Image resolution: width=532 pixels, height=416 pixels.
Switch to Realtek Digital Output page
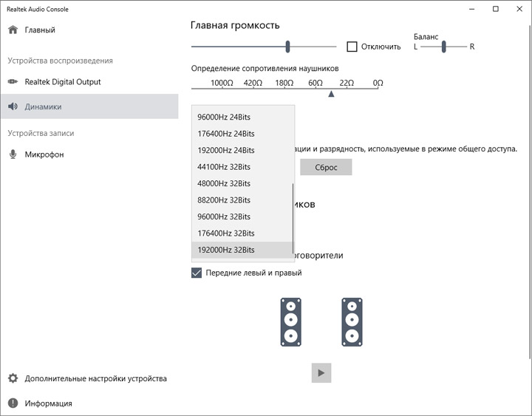click(62, 82)
